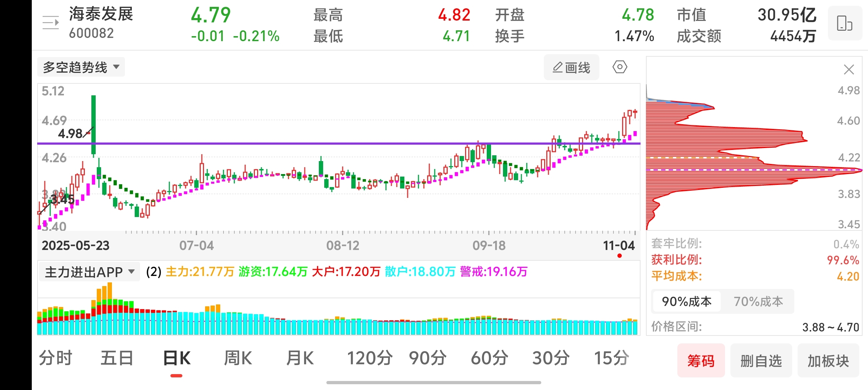The image size is (868, 390).
Task: Close the chip distribution panel
Action: click(849, 69)
